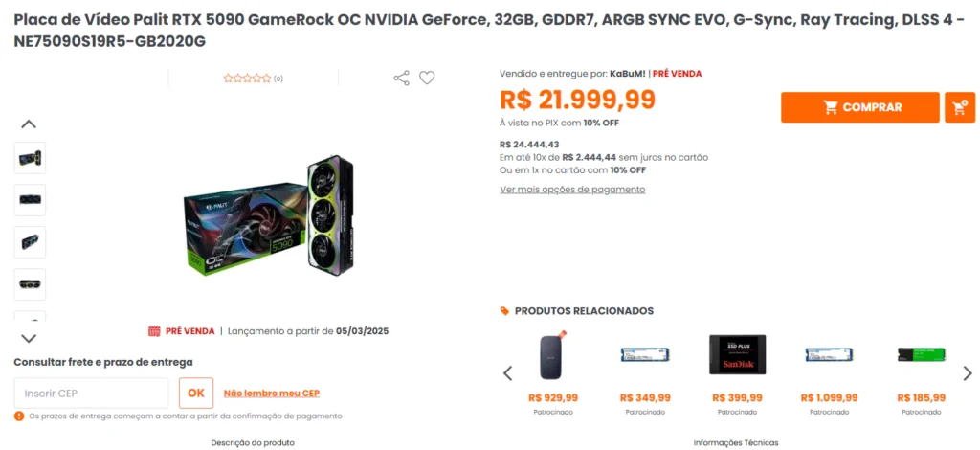
Task: Click the share icon
Action: tap(401, 78)
